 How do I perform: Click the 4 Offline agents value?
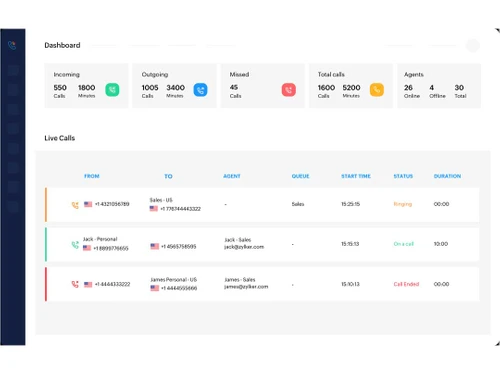pos(432,88)
